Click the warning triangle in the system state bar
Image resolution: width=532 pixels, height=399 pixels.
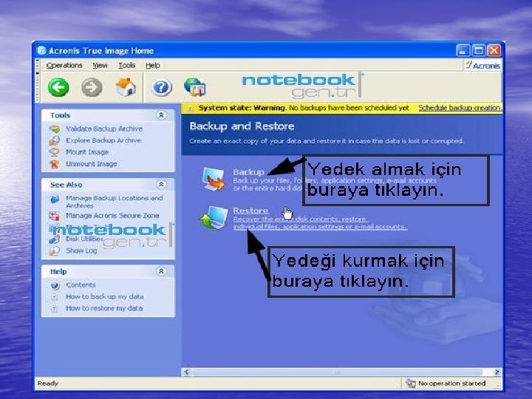point(191,108)
